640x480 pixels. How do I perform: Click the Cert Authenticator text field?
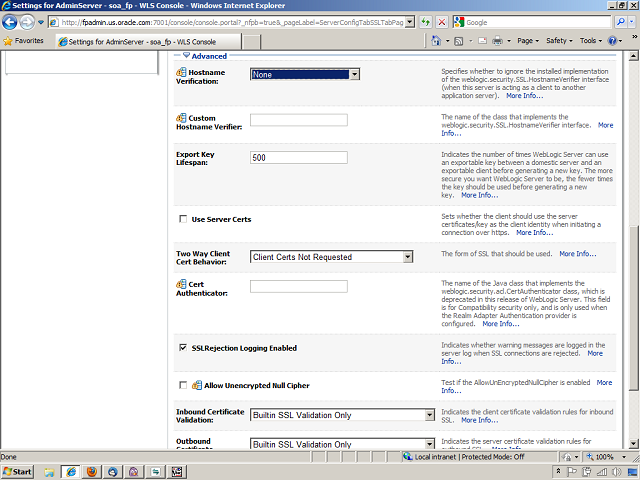pyautogui.click(x=299, y=286)
